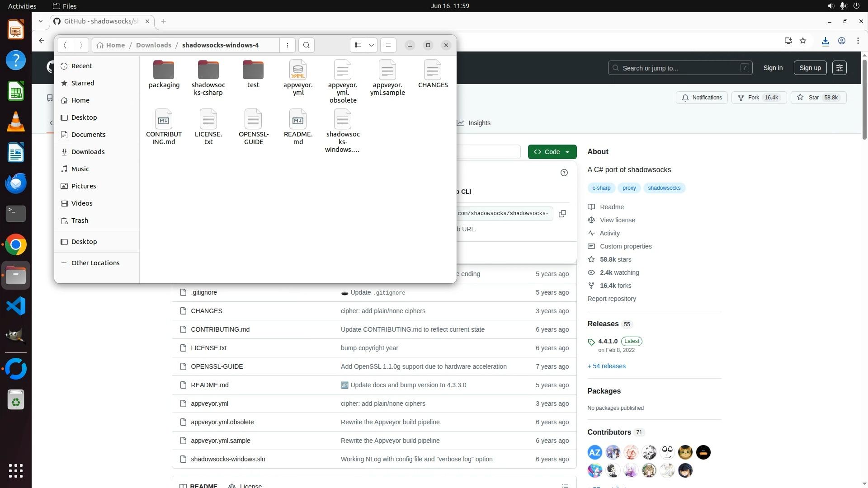The width and height of the screenshot is (868, 488).
Task: Select Downloads in Files sidebar
Action: click(x=88, y=152)
